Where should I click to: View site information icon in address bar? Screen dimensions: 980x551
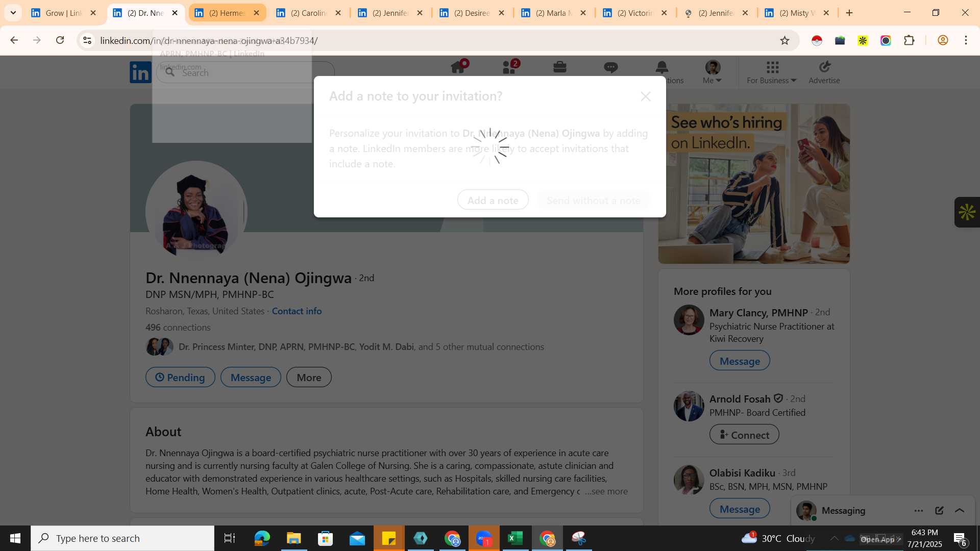[x=87, y=40]
